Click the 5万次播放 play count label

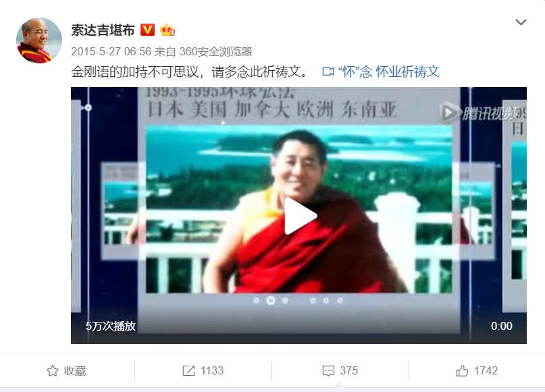(111, 326)
